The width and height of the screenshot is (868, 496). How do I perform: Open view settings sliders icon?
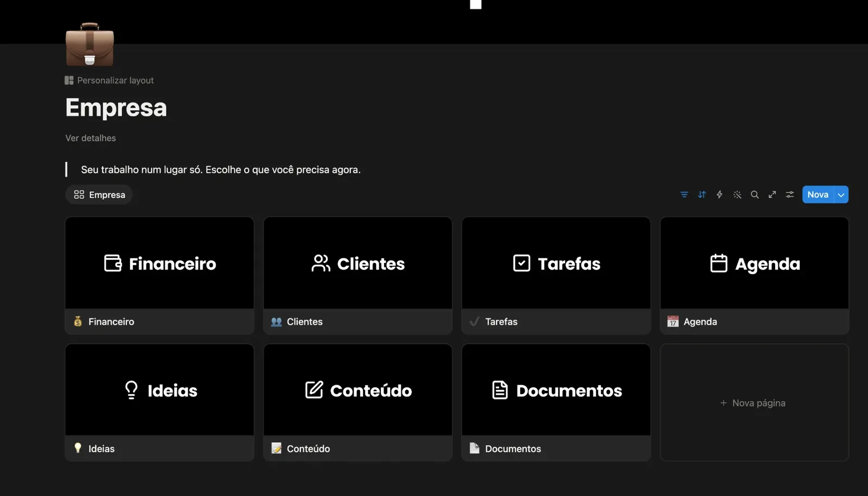click(790, 195)
